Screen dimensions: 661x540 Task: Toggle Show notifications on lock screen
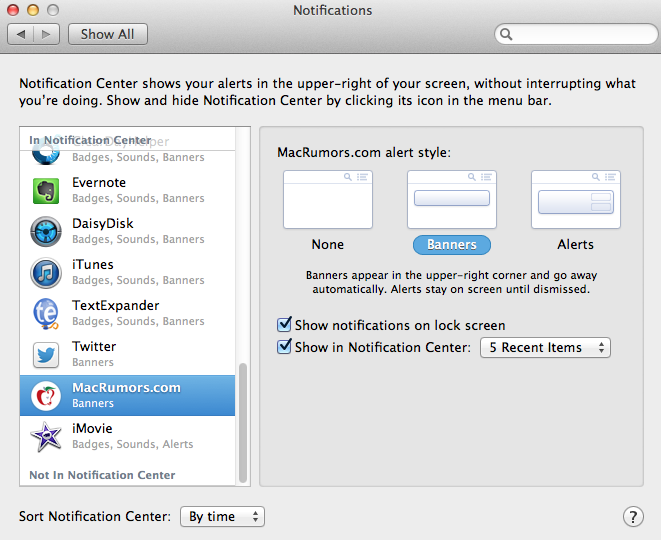284,325
